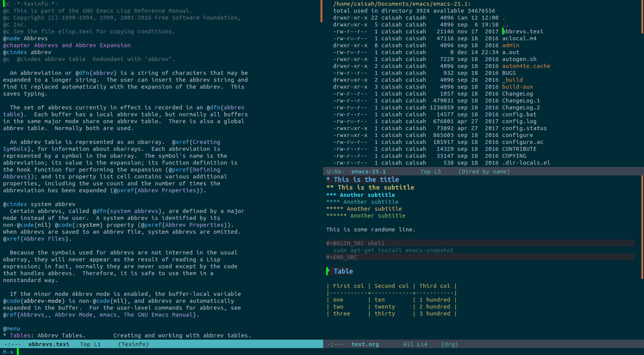Focus the M-x minibuffer prompt

pos(8,352)
